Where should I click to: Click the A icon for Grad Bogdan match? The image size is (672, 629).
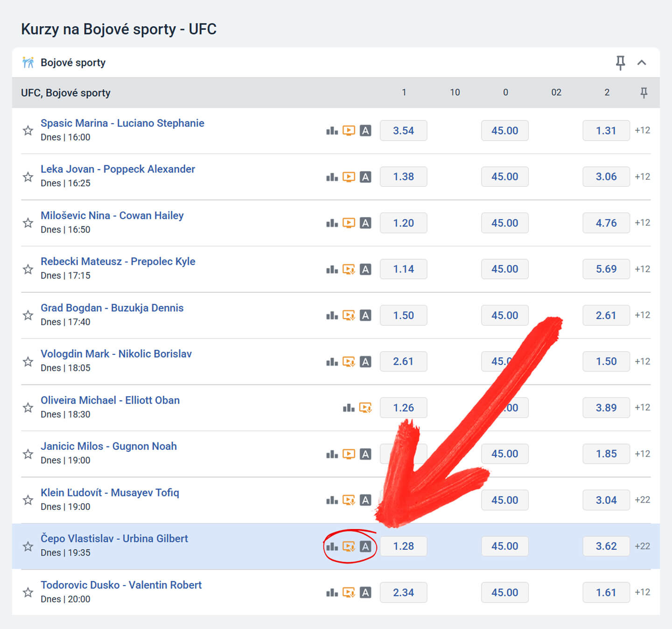tap(366, 316)
